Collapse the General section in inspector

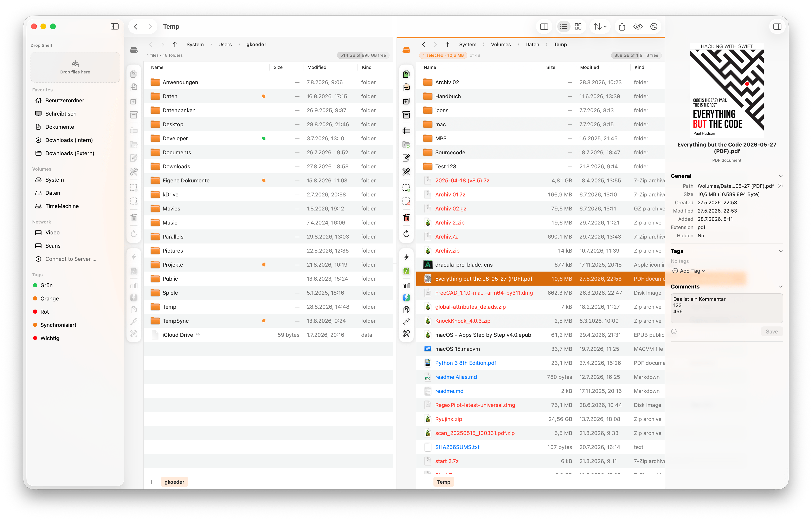tap(781, 176)
